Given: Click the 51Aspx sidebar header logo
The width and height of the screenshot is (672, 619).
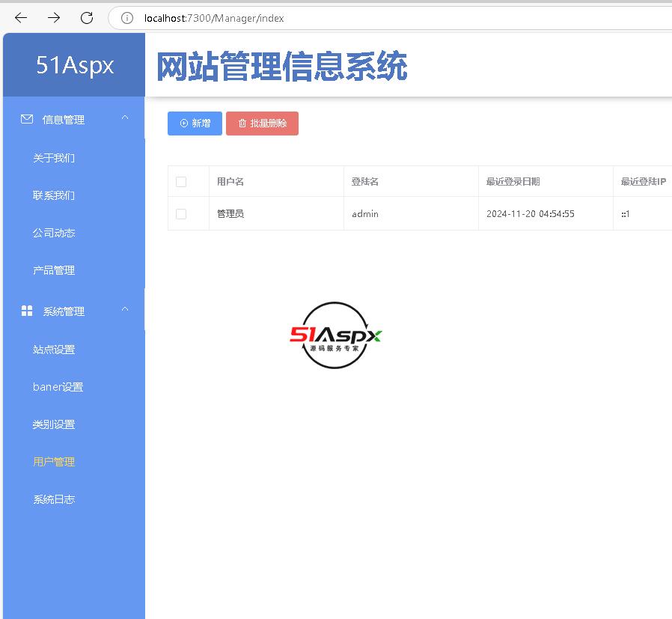Looking at the screenshot, I should [x=75, y=65].
